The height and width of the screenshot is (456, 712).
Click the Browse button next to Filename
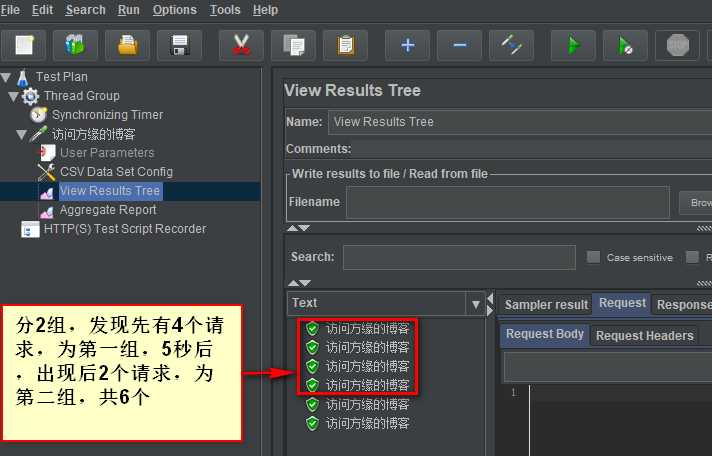coord(696,203)
